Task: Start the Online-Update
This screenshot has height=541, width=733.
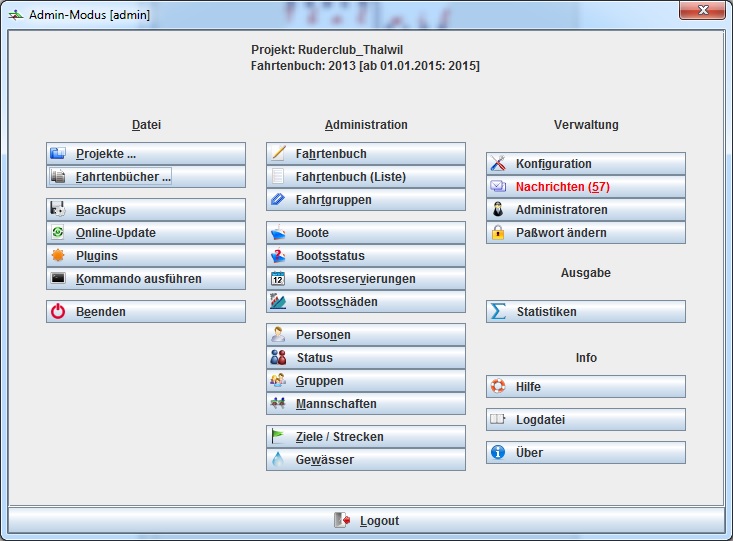Action: click(x=146, y=233)
